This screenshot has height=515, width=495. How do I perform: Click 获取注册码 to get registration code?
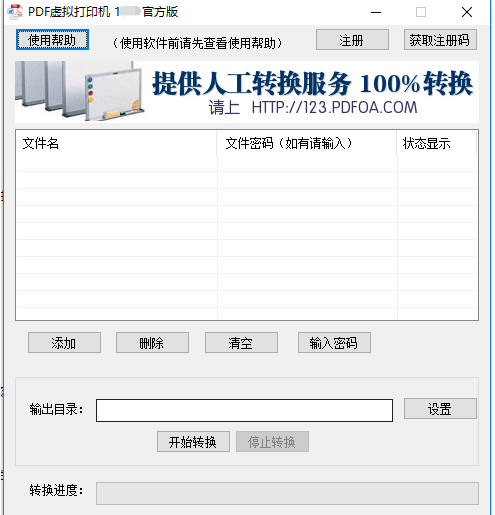(440, 40)
